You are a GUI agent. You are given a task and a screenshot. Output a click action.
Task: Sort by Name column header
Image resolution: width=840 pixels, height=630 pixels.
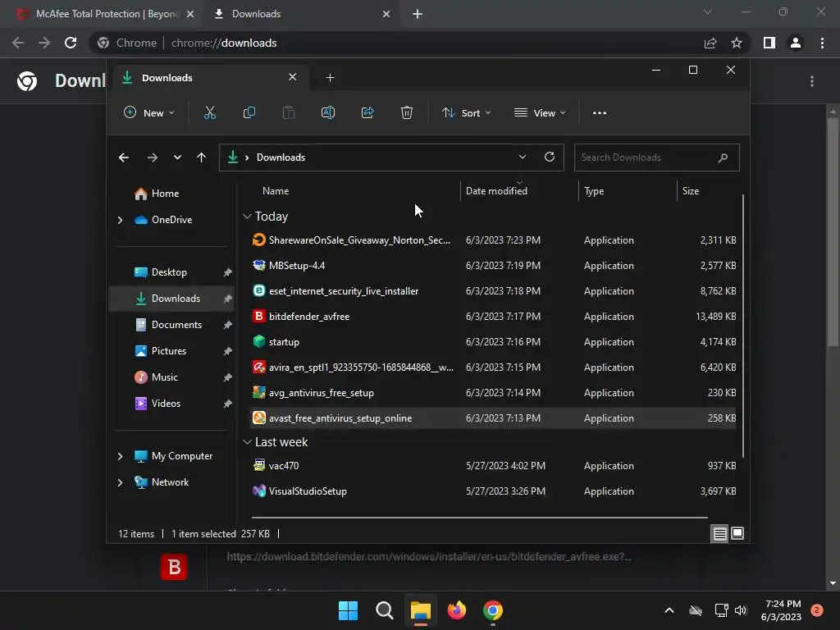pyautogui.click(x=276, y=190)
